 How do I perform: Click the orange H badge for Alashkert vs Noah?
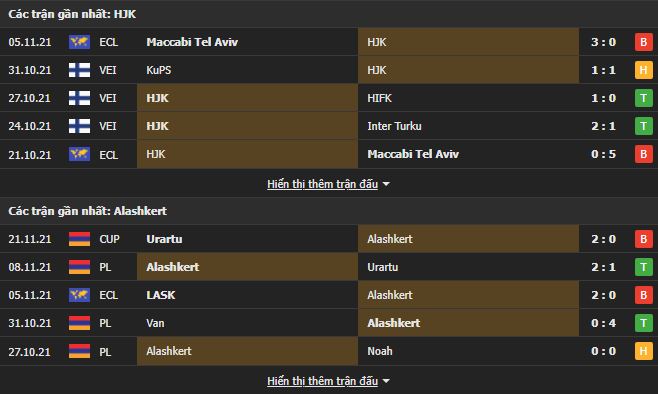(x=643, y=351)
